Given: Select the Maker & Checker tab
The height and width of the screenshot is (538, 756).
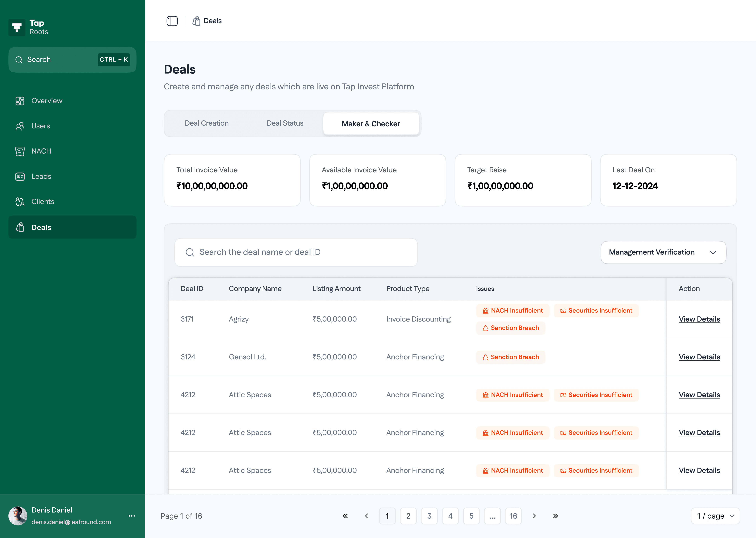Looking at the screenshot, I should [371, 124].
